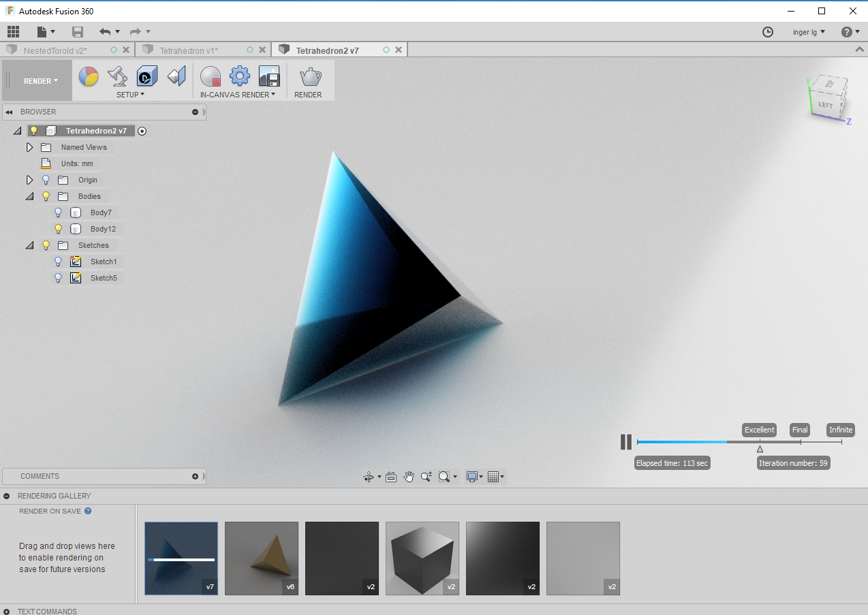This screenshot has width=868, height=615.
Task: Click the render progress bar
Action: tap(739, 442)
